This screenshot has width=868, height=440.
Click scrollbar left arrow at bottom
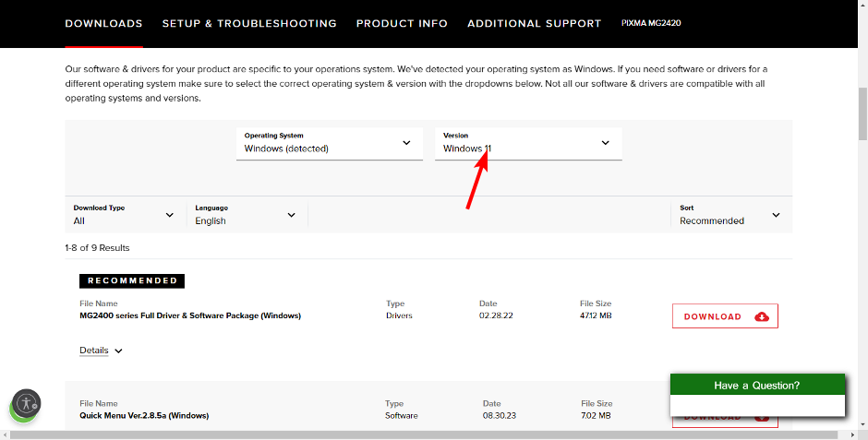pyautogui.click(x=5, y=435)
